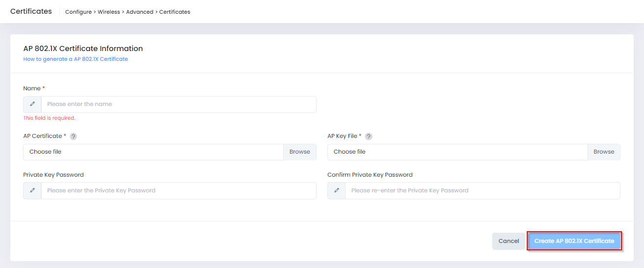644x268 pixels.
Task: Go to Wireless in the breadcrumb
Action: pos(109,12)
